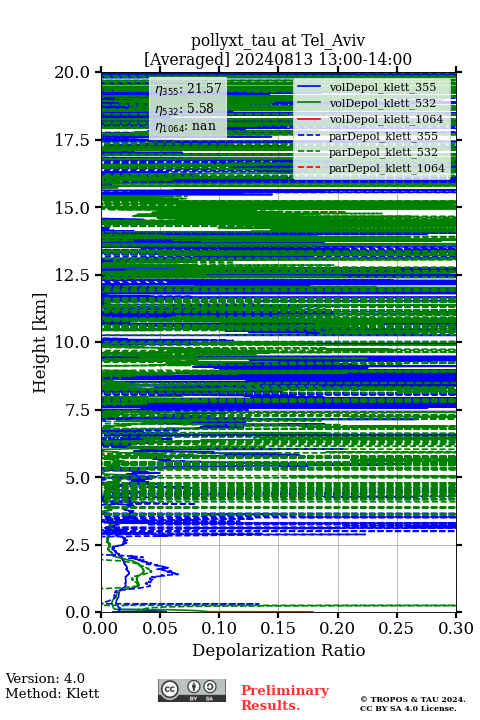480x720 pixels.
Task: Click the blue solid volDepol_klett_355 legend line
Action: tap(309, 87)
